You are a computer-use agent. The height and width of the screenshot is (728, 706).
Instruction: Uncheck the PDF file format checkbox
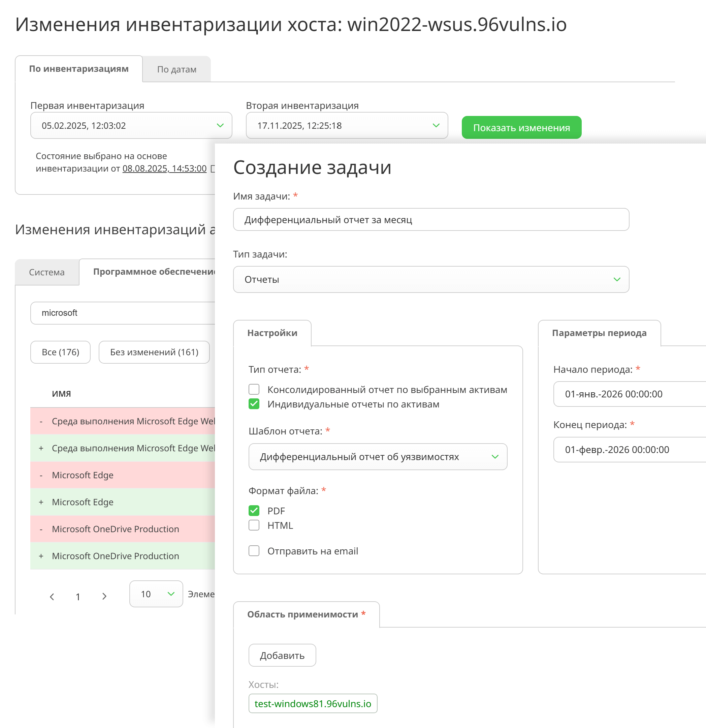pyautogui.click(x=254, y=511)
